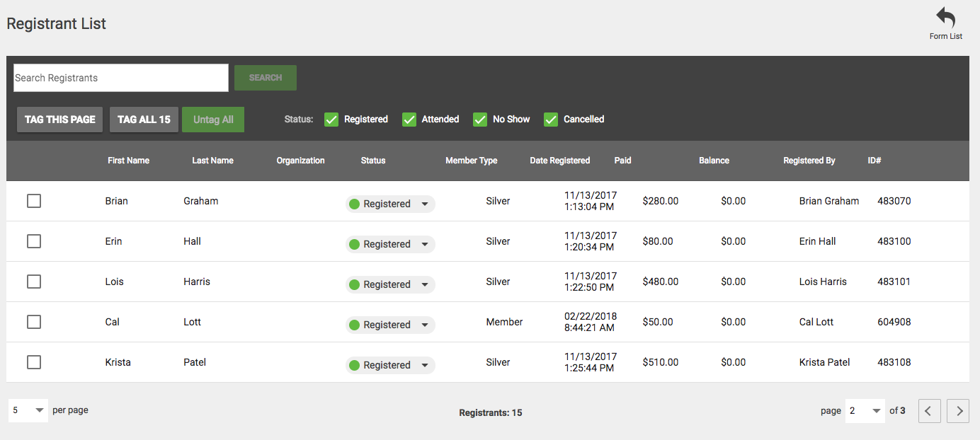Viewport: 980px width, 440px height.
Task: Sort by Paid column header
Action: click(x=623, y=161)
